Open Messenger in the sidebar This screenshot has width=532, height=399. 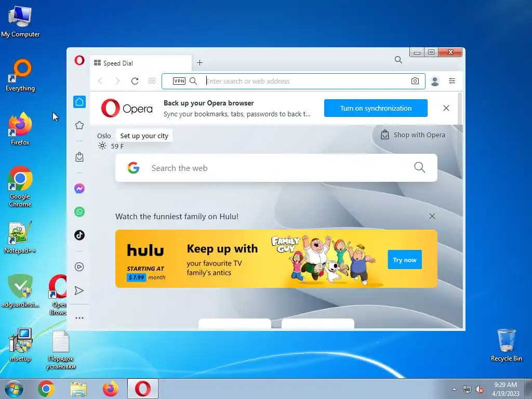click(x=79, y=189)
